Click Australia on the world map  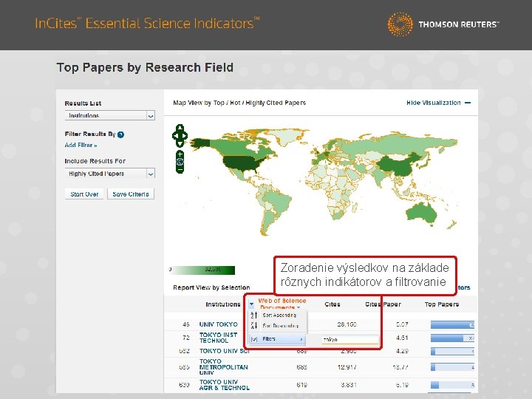(422, 214)
